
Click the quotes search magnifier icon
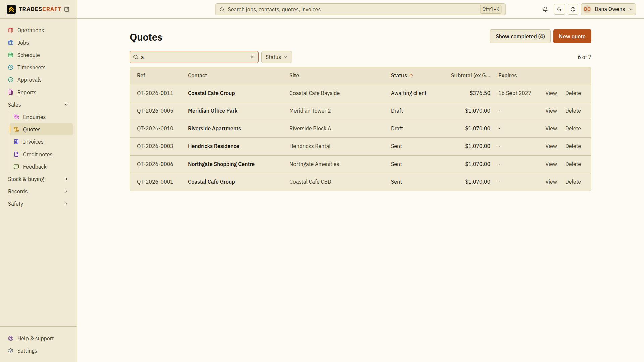point(136,57)
